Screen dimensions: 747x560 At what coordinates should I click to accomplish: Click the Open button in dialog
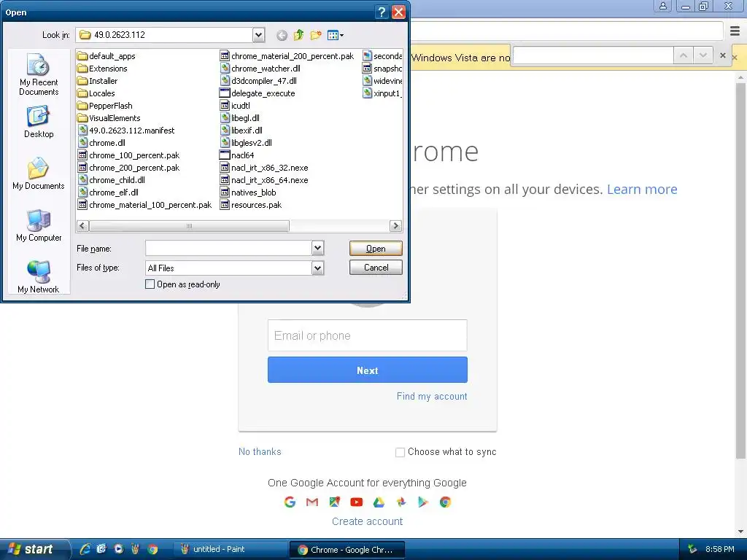(376, 249)
